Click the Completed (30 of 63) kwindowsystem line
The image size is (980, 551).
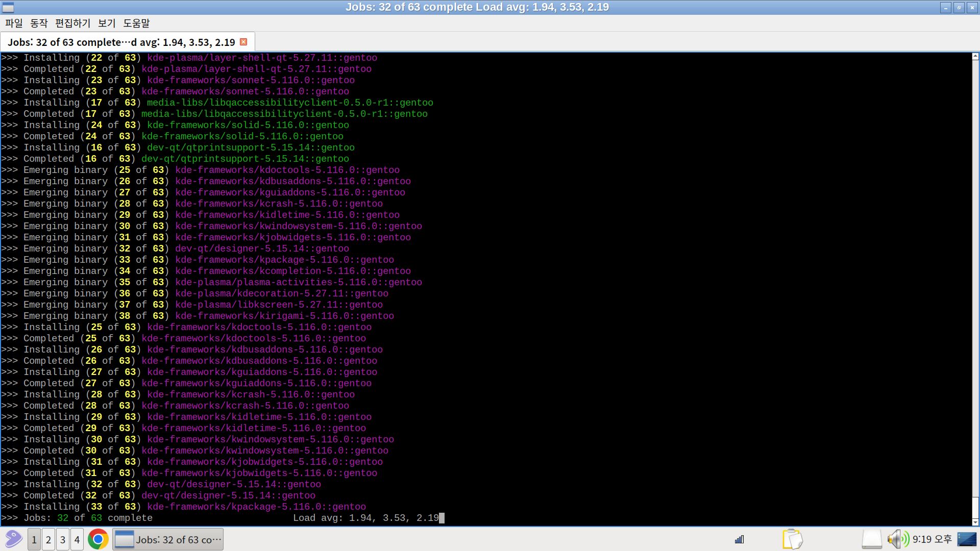(195, 450)
